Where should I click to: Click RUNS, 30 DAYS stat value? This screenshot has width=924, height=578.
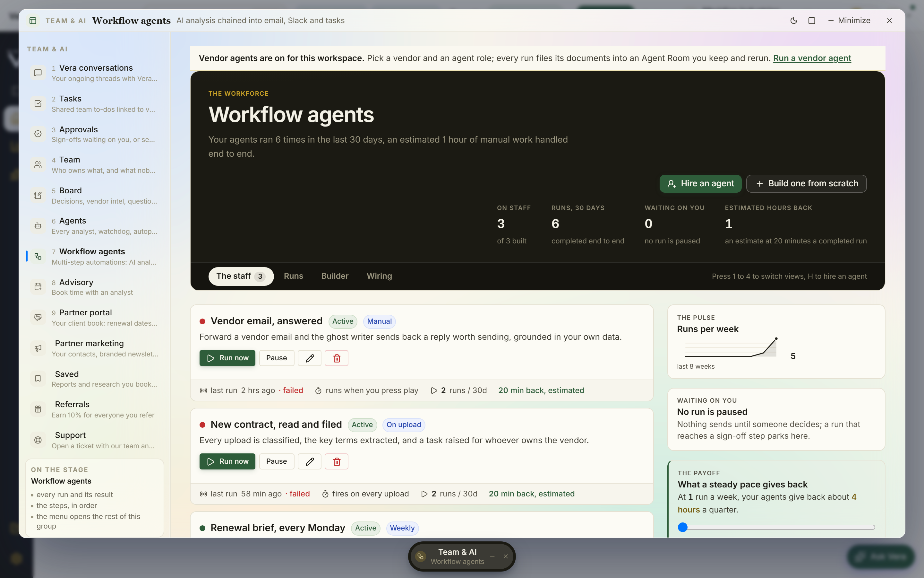click(x=555, y=223)
